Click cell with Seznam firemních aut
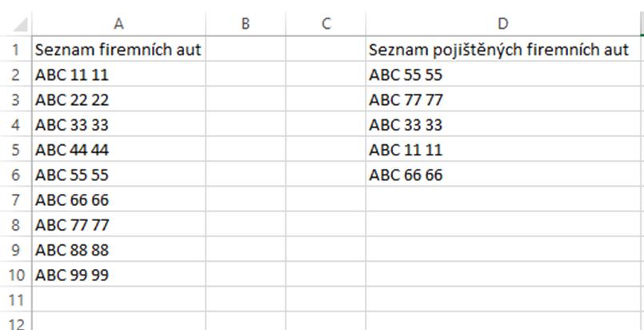The width and height of the screenshot is (644, 330). 118,49
